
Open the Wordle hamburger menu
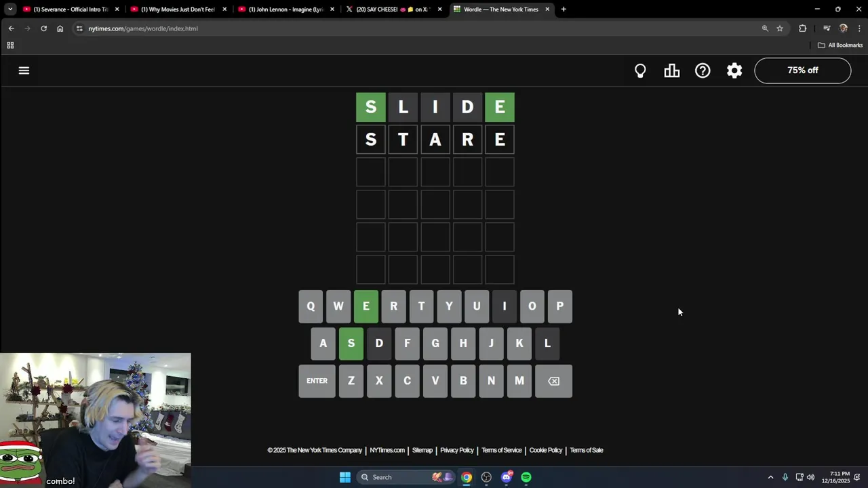pos(24,70)
